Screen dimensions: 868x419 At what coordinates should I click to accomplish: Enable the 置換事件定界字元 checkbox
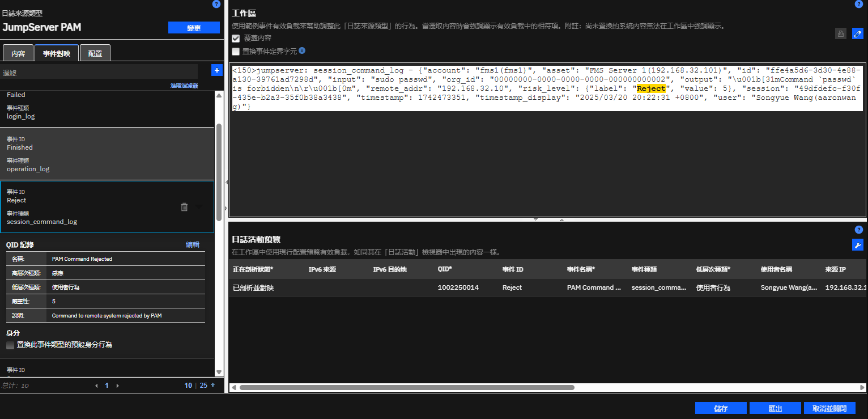236,52
